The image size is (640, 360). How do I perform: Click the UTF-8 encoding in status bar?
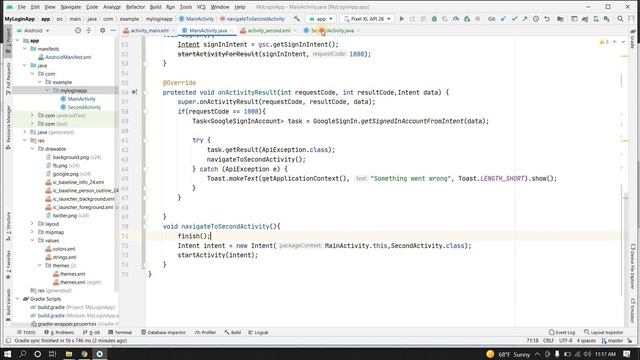(x=566, y=340)
